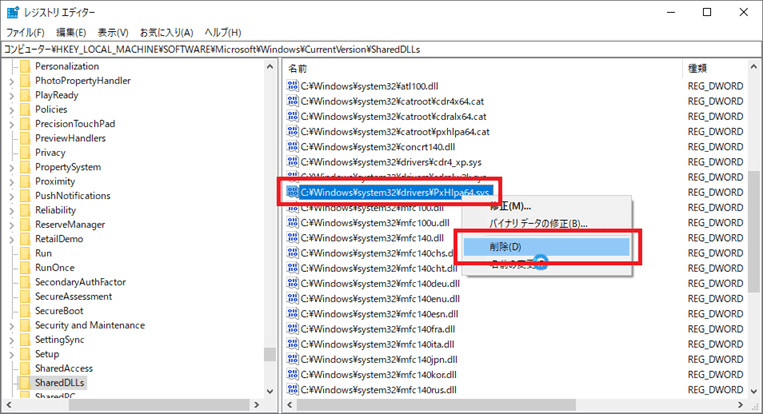The image size is (763, 414).
Task: Open the お気に入り(A) menu
Action: [x=165, y=31]
